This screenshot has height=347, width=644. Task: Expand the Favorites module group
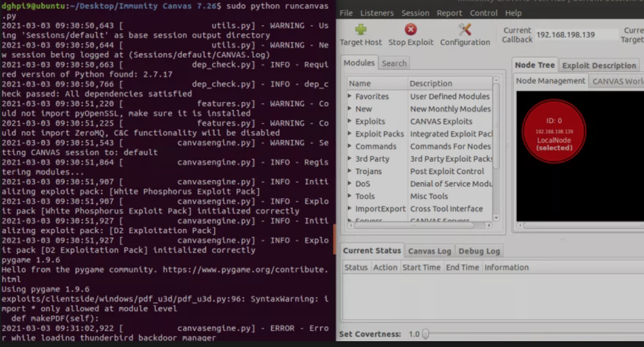(349, 96)
